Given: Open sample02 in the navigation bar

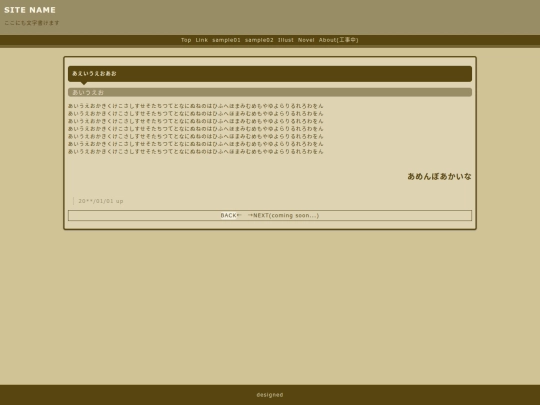Looking at the screenshot, I should [259, 40].
